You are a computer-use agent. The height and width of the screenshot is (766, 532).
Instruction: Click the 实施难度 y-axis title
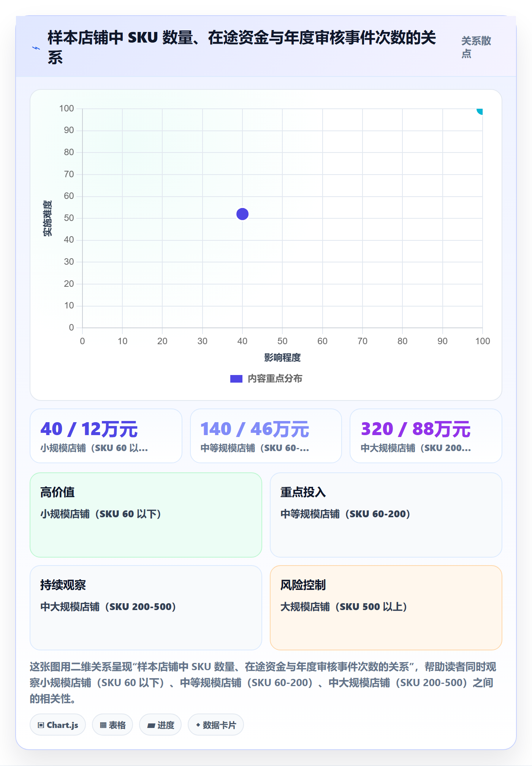coord(47,218)
